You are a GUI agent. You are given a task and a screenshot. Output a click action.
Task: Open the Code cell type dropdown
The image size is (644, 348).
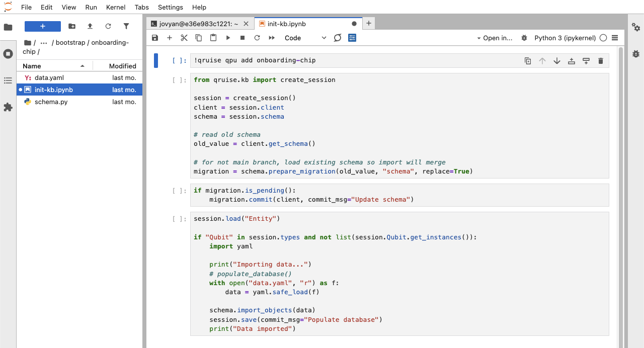coord(305,38)
